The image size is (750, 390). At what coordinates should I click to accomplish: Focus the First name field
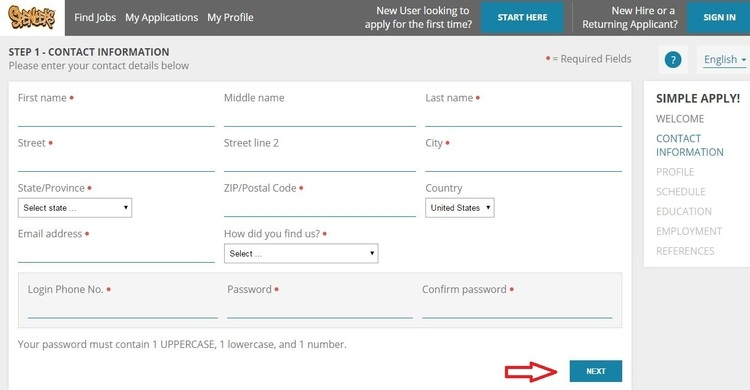click(x=116, y=117)
